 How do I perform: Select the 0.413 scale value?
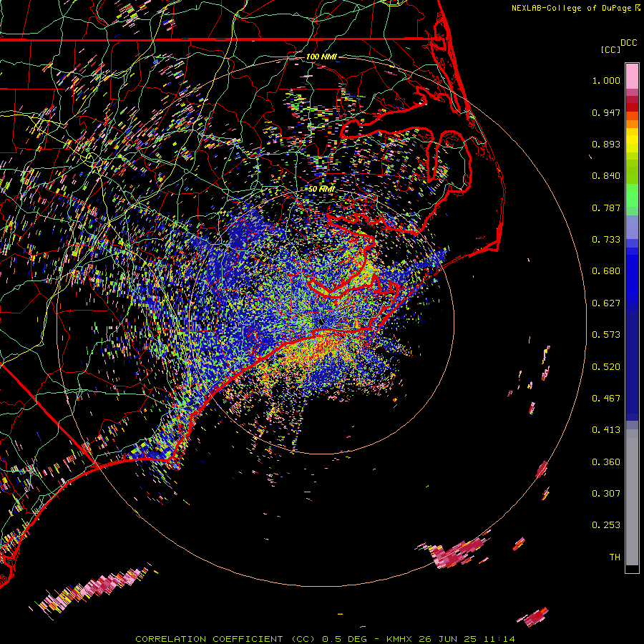[606, 430]
